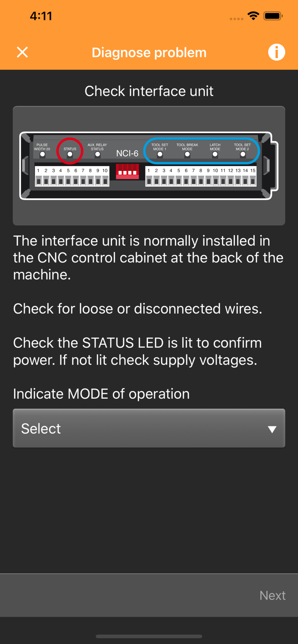Tap the Wi-Fi status icon
The width and height of the screenshot is (298, 644).
[253, 16]
